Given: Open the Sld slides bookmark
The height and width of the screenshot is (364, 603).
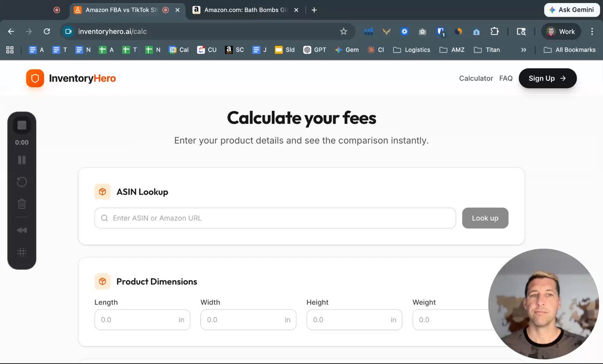Looking at the screenshot, I should tap(285, 50).
